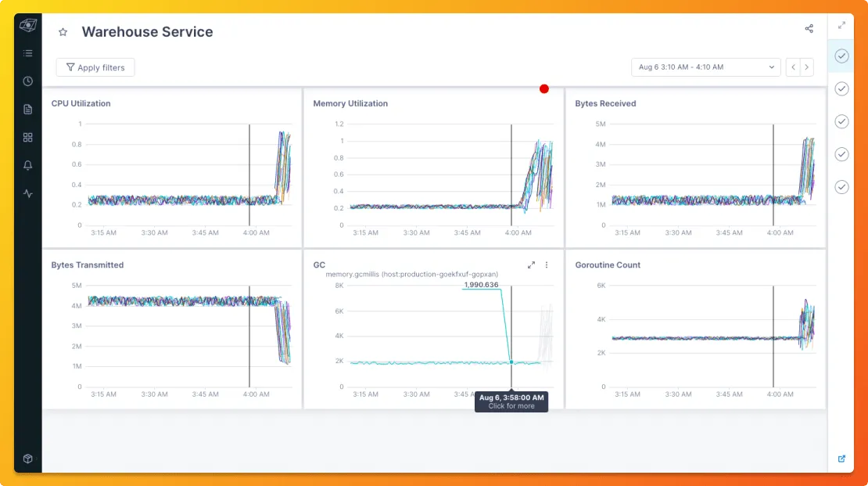The height and width of the screenshot is (486, 868).
Task: Click the Apply filters button
Action: pyautogui.click(x=95, y=67)
